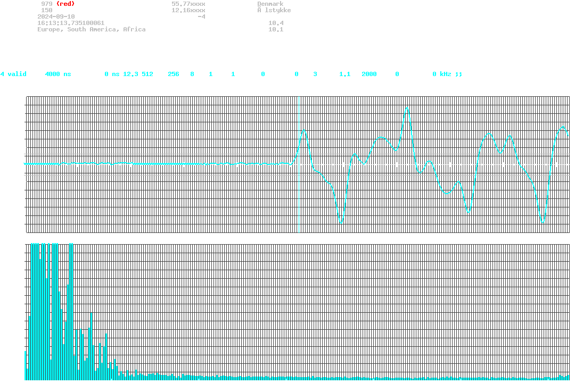Click the timestamp 16:13:13.735100061
This screenshot has width=583, height=392.
pyautogui.click(x=71, y=23)
